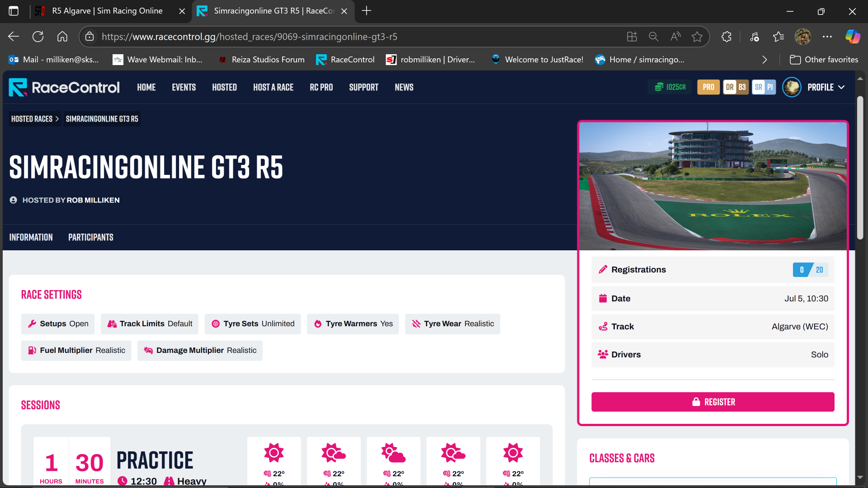Open browser profile avatar

pyautogui.click(x=803, y=37)
